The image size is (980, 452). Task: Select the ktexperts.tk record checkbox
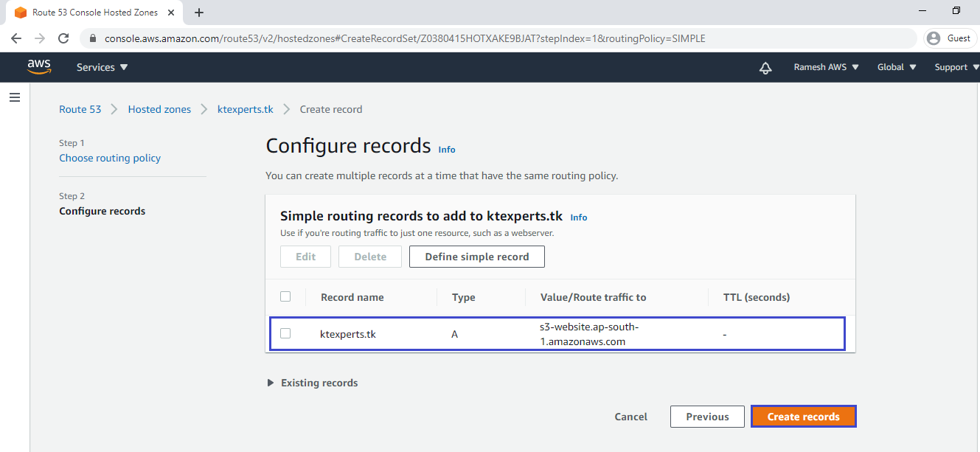click(285, 333)
